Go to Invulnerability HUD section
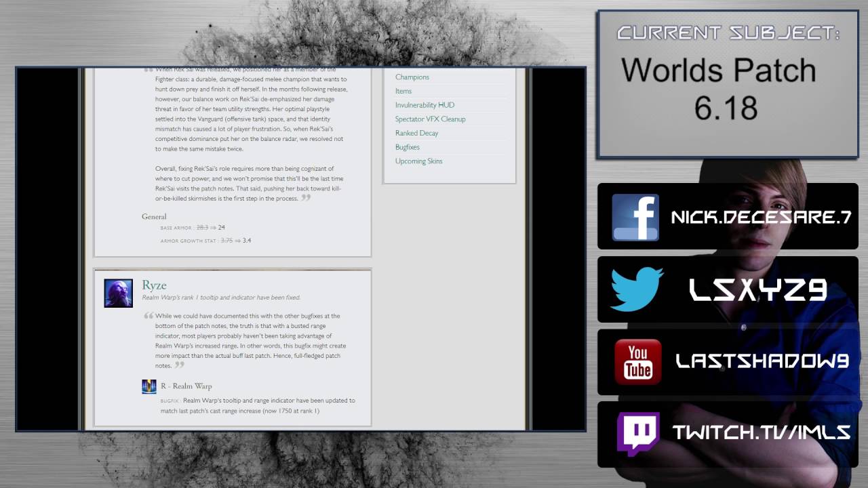The width and height of the screenshot is (868, 488). [x=425, y=105]
